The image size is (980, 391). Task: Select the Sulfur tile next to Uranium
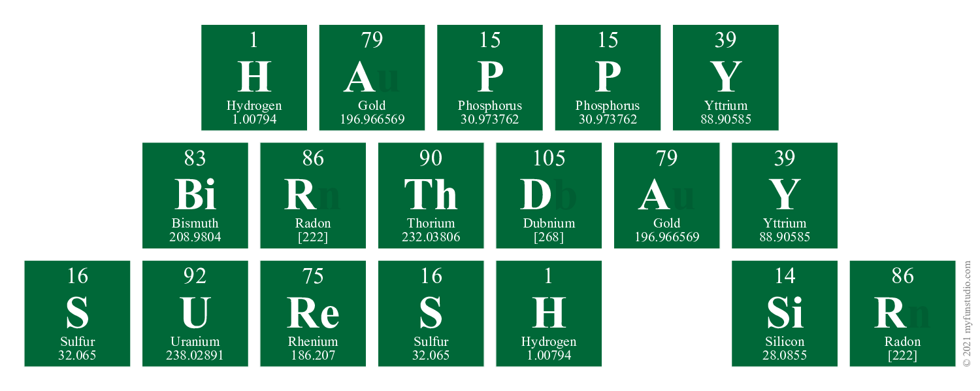(77, 313)
